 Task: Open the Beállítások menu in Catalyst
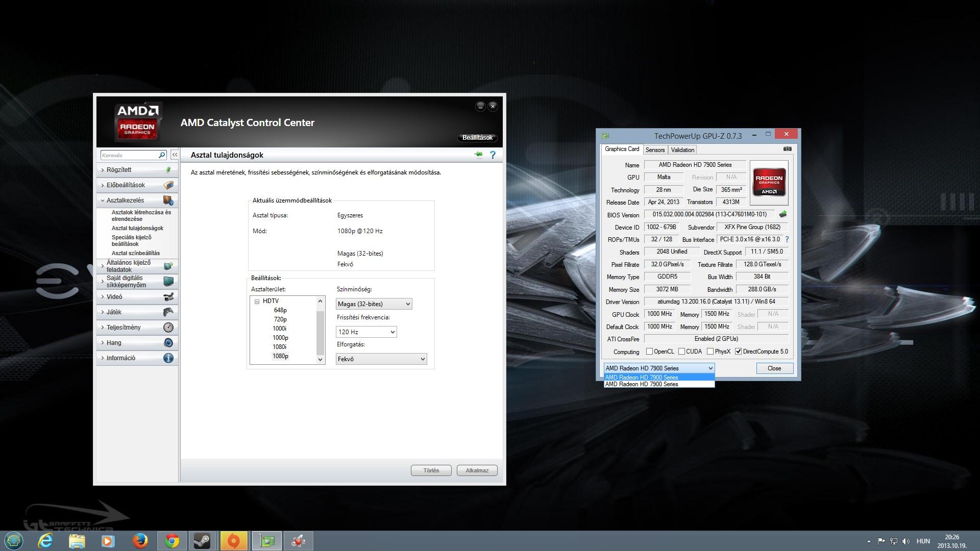pyautogui.click(x=477, y=138)
